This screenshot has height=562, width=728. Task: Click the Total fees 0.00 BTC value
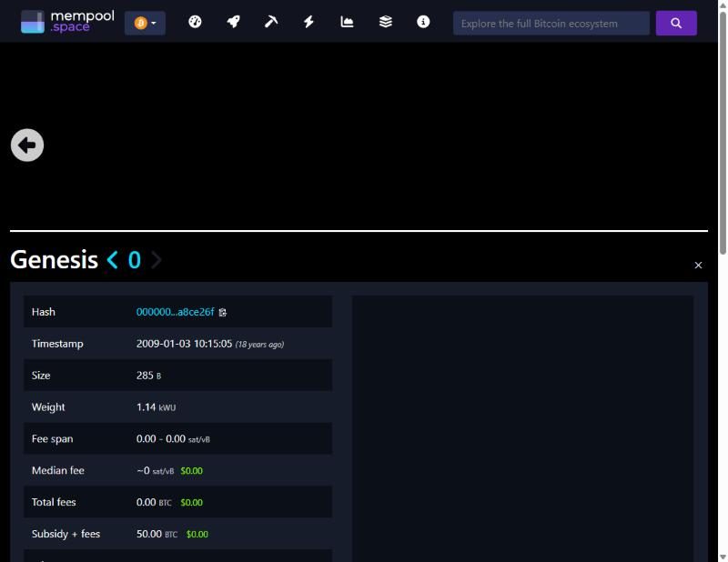click(154, 502)
